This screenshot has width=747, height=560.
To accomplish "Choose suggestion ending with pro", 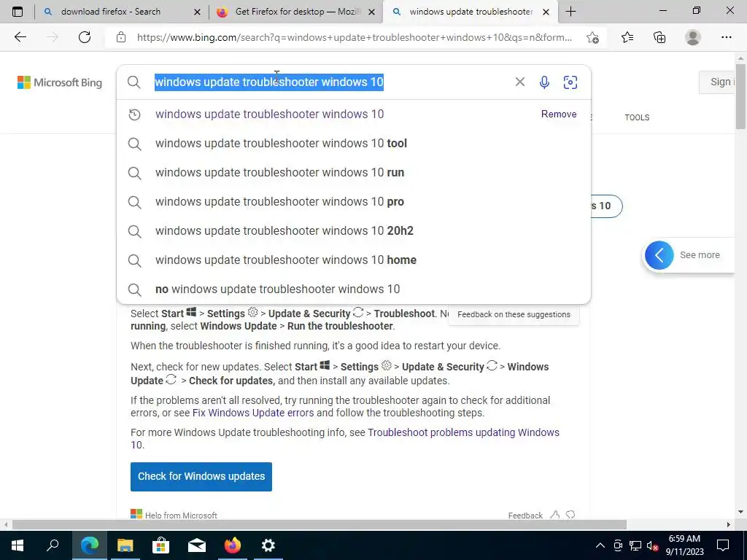I will 354,201.
